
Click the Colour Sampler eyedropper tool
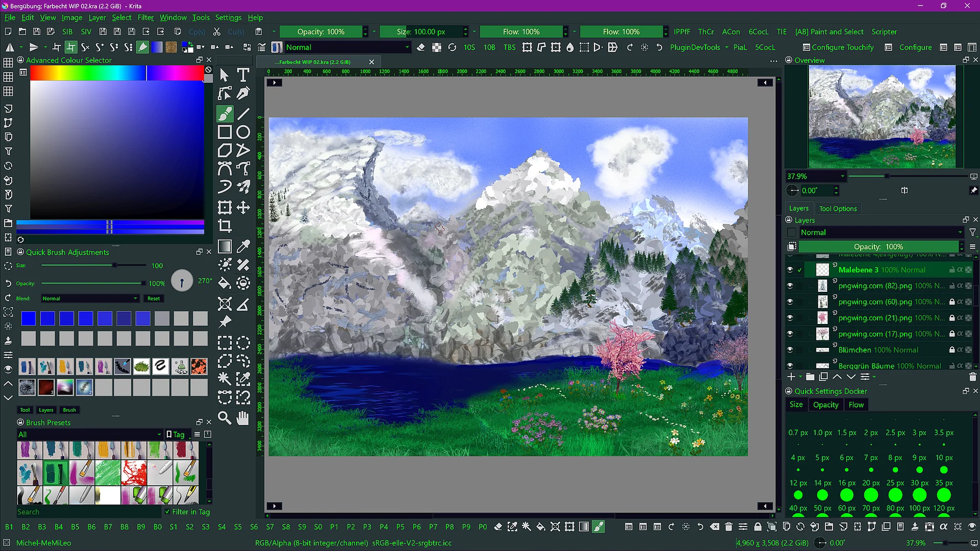[x=243, y=246]
